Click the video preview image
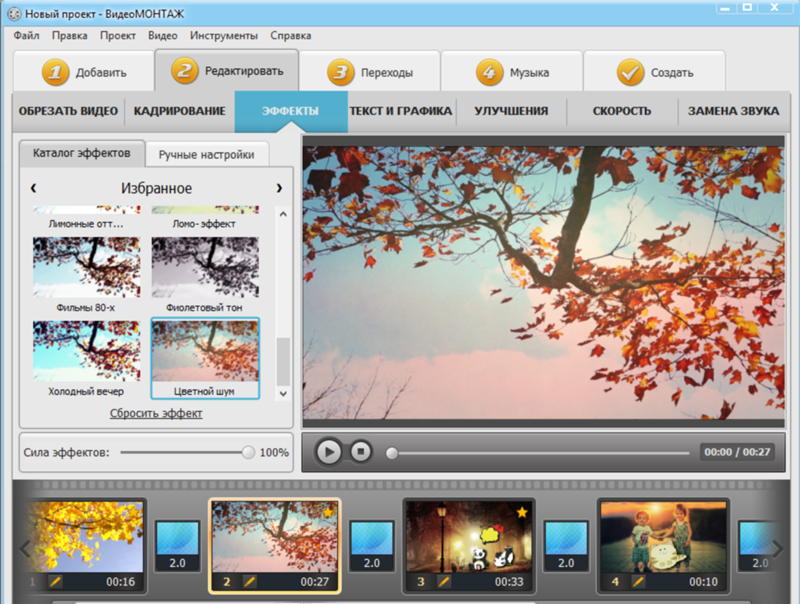Screen dimensions: 800x604 (543, 283)
